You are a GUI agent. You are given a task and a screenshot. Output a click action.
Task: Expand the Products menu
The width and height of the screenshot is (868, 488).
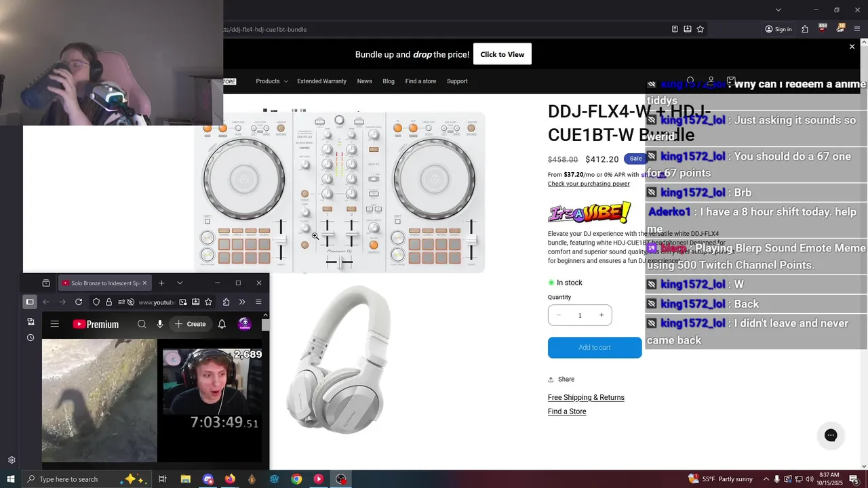coord(271,81)
